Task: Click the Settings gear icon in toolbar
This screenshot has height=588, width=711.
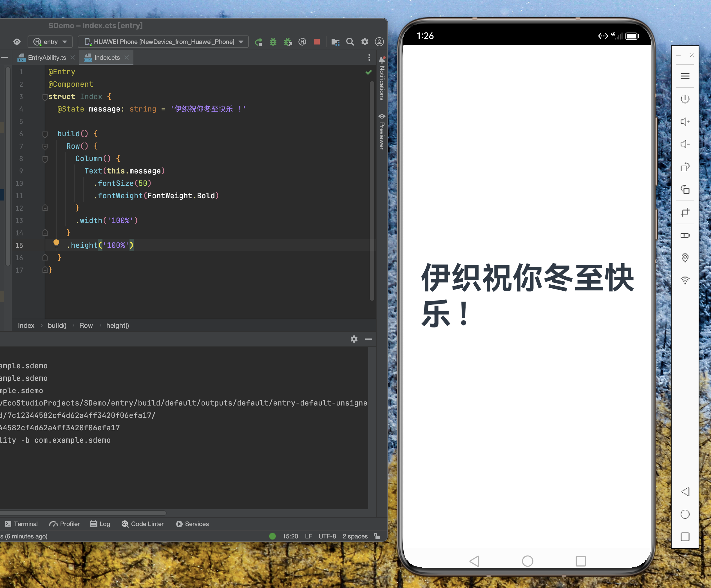Action: click(364, 41)
